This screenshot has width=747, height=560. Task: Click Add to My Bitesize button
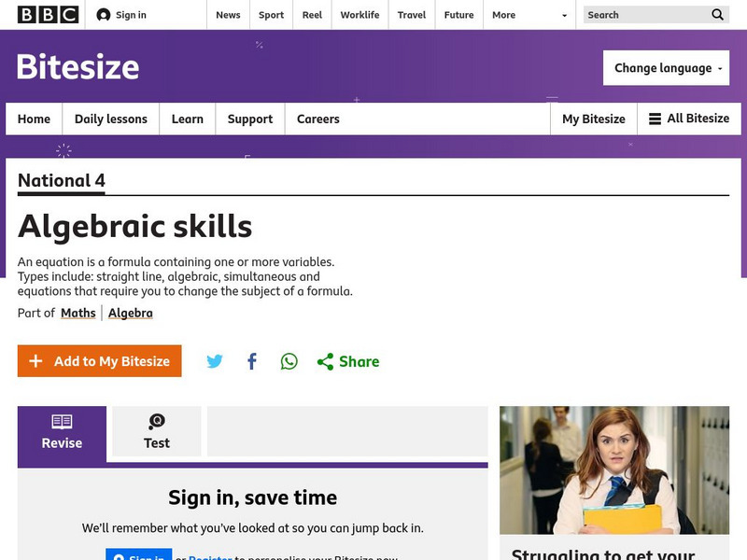(100, 361)
